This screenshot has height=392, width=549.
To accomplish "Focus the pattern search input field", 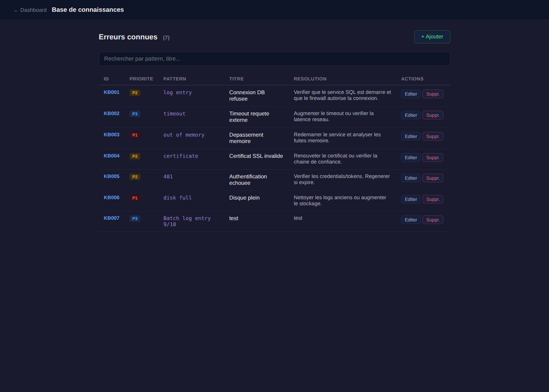I will click(x=274, y=59).
